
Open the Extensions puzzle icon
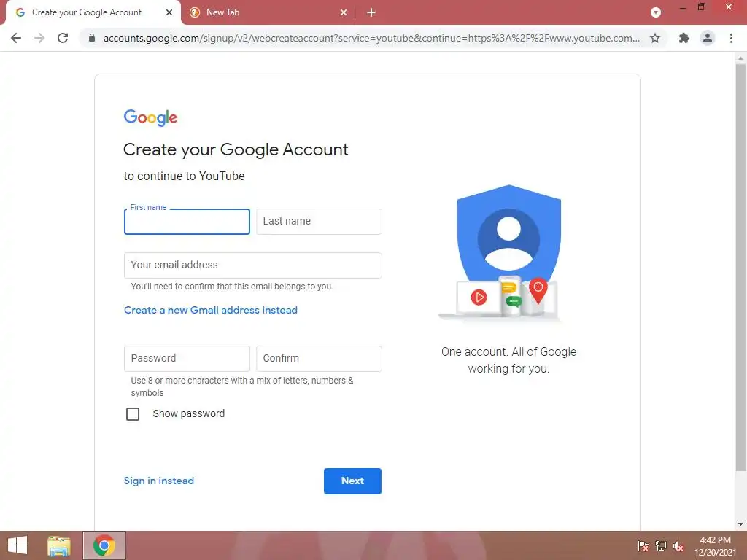[684, 38]
